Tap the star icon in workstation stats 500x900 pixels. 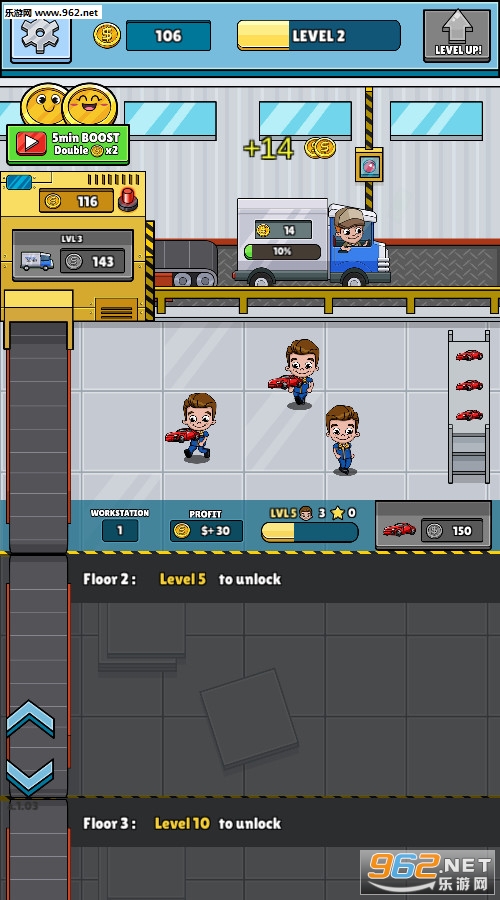tap(337, 513)
